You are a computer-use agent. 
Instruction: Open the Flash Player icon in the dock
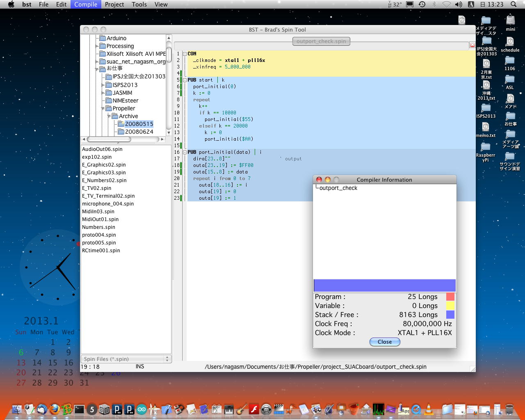click(254, 409)
